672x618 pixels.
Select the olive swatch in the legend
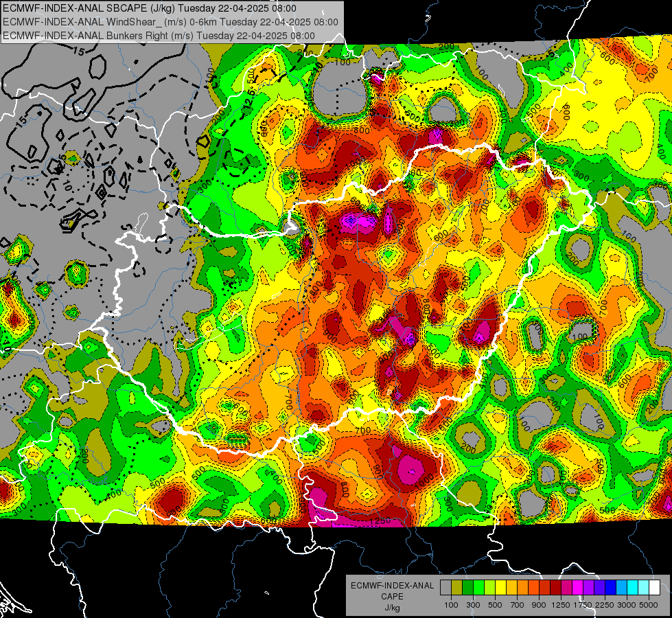pos(457,587)
